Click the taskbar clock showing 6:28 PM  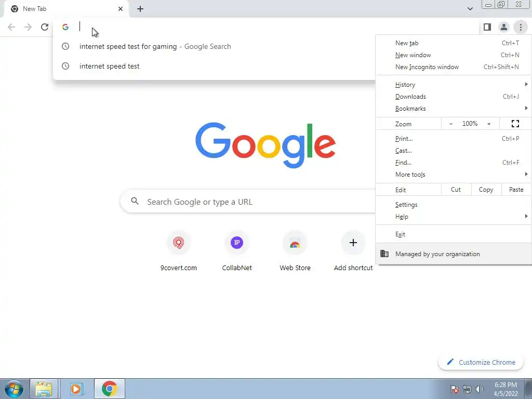pos(506,389)
